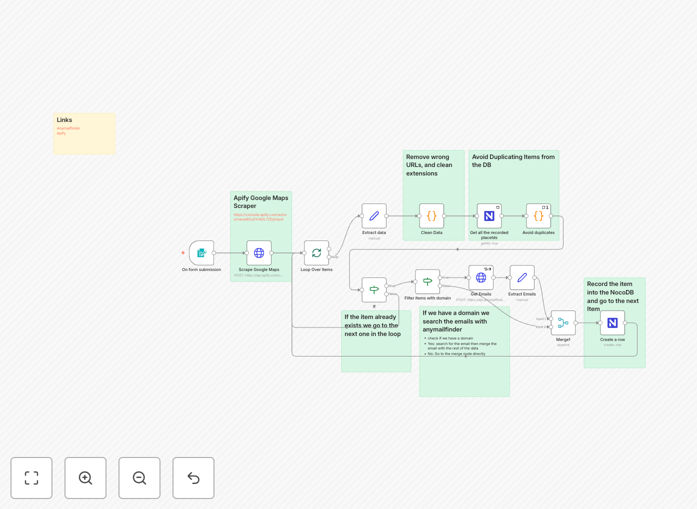Click the anymailfinder link in Links note
Viewport: 697px width, 509px height.
click(68, 128)
